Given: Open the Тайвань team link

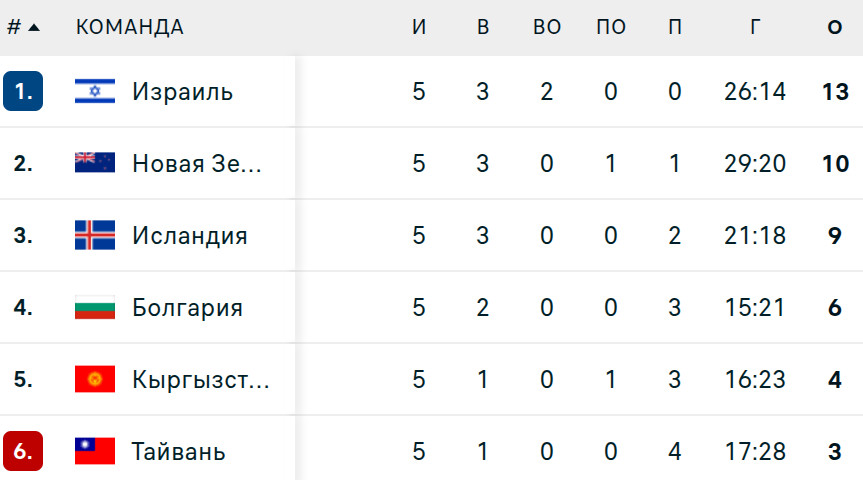Looking at the screenshot, I should tap(178, 452).
